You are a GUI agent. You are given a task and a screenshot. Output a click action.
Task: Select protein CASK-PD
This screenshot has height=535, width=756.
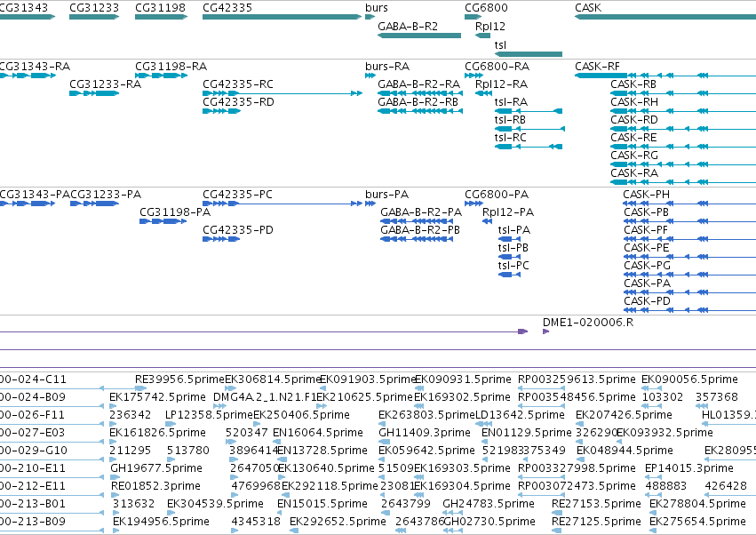[690, 311]
